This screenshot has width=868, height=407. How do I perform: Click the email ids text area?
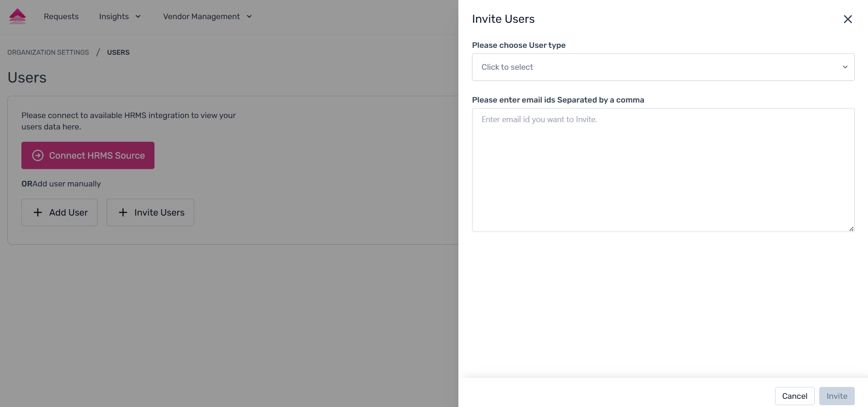click(x=663, y=170)
